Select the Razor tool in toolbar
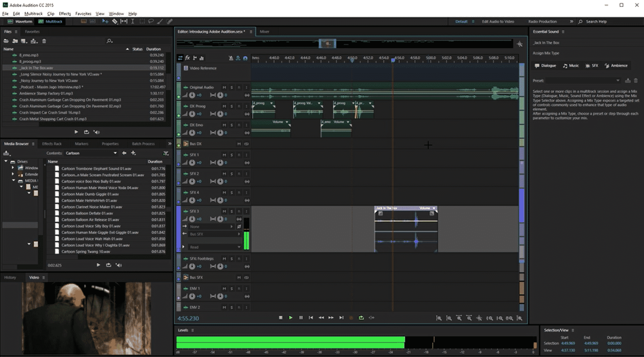The image size is (644, 357). 115,21
